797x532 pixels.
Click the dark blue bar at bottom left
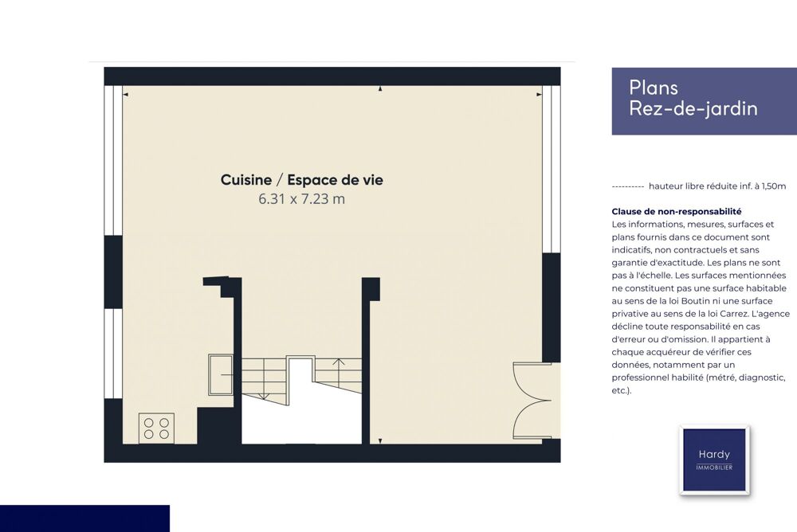[84, 518]
